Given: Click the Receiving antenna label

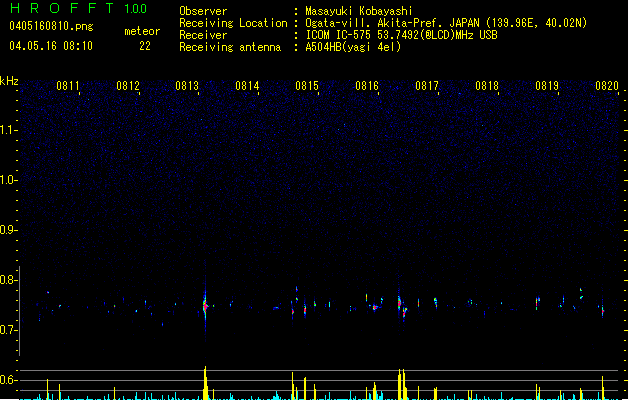Looking at the screenshot, I should [x=230, y=47].
